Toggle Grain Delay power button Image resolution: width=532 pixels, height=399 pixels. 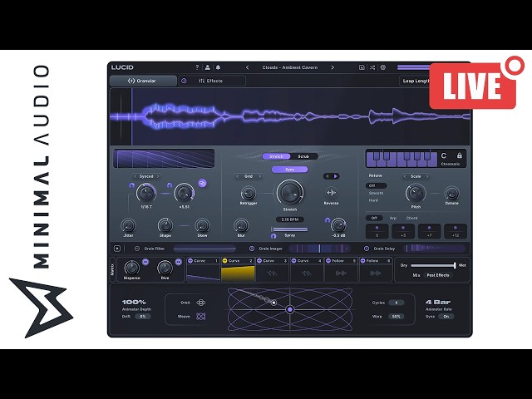tap(367, 249)
